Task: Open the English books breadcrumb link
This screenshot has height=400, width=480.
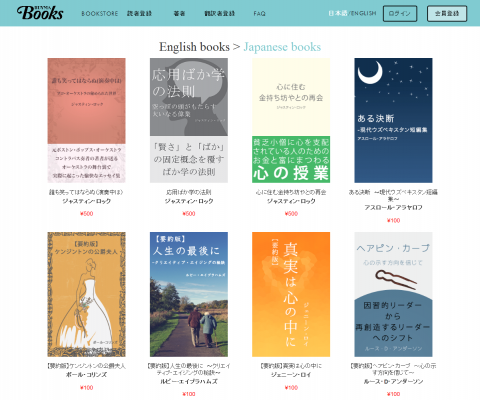Action: click(194, 47)
